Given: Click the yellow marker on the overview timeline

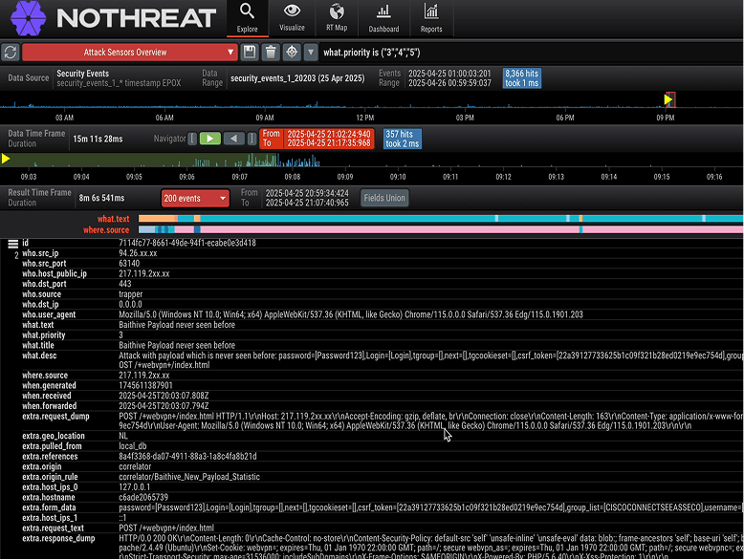Looking at the screenshot, I should point(668,98).
